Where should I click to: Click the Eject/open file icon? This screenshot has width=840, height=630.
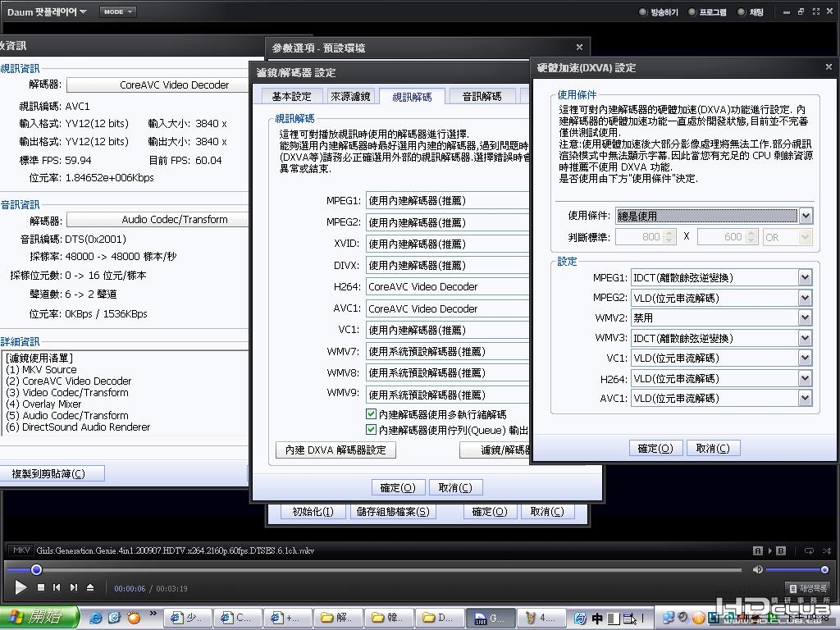point(90,587)
